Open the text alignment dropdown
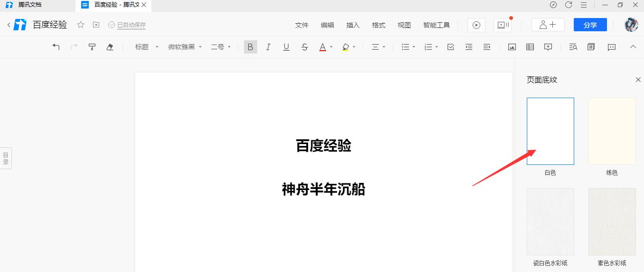 378,47
